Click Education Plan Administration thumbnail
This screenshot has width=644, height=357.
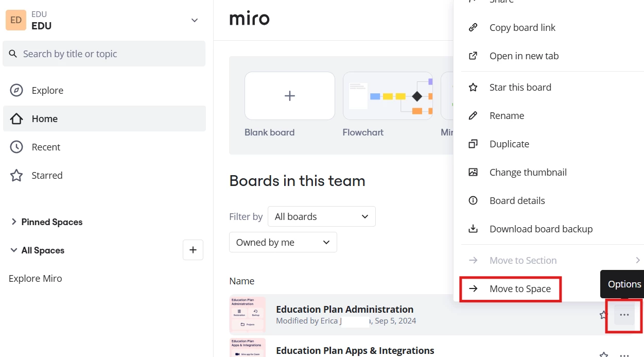(x=248, y=315)
